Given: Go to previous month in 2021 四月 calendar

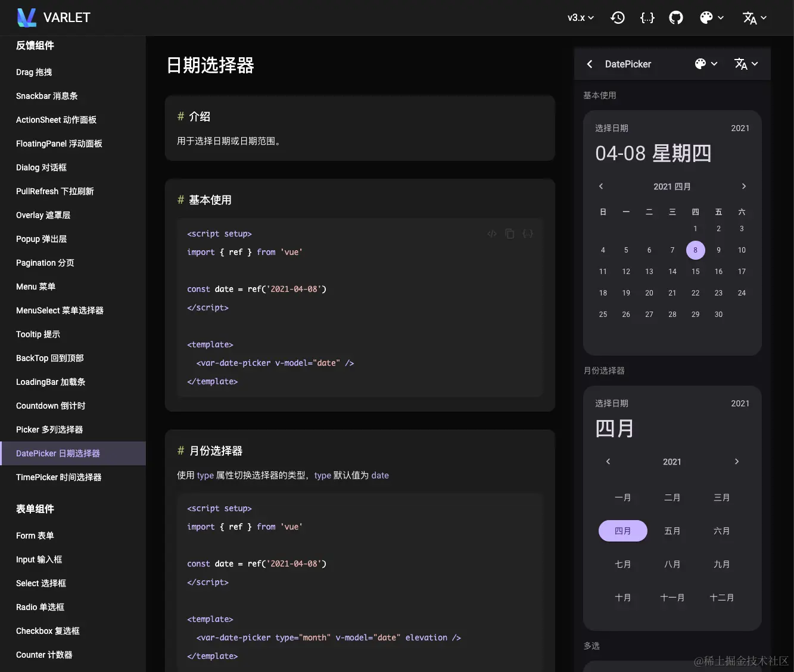Looking at the screenshot, I should 601,186.
